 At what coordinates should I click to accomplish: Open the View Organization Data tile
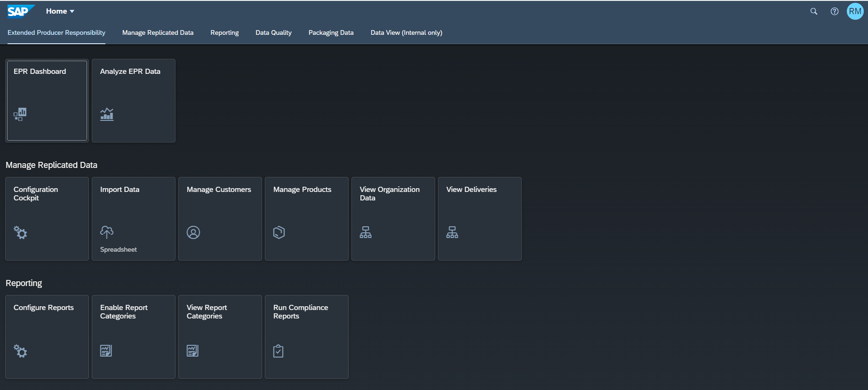(393, 219)
